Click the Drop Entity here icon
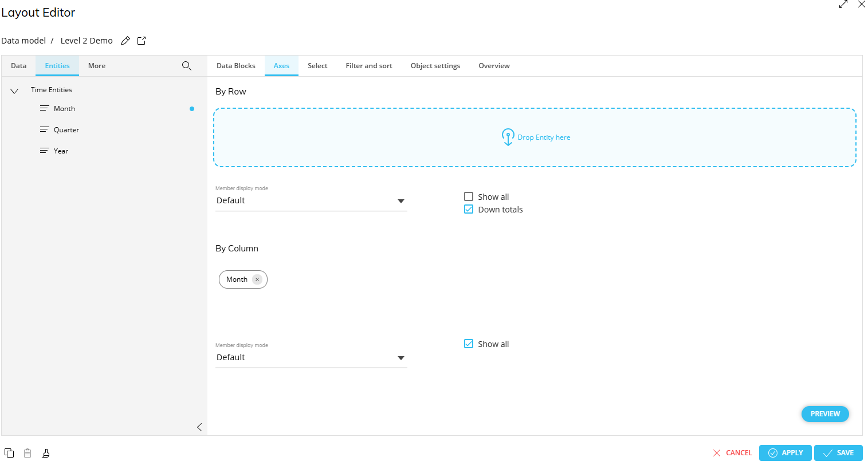Viewport: 868px width, 465px height. click(508, 137)
